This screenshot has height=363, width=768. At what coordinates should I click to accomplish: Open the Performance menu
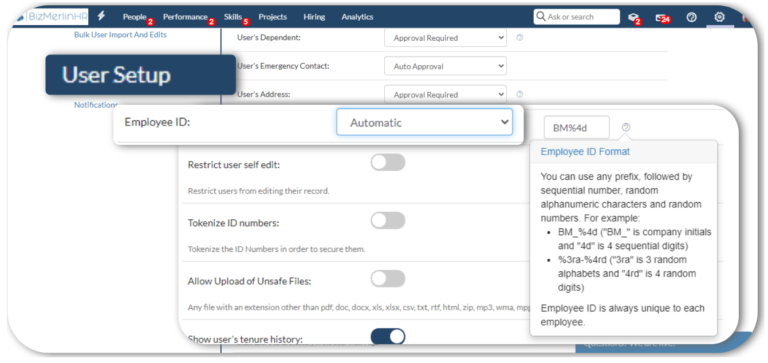pyautogui.click(x=185, y=17)
